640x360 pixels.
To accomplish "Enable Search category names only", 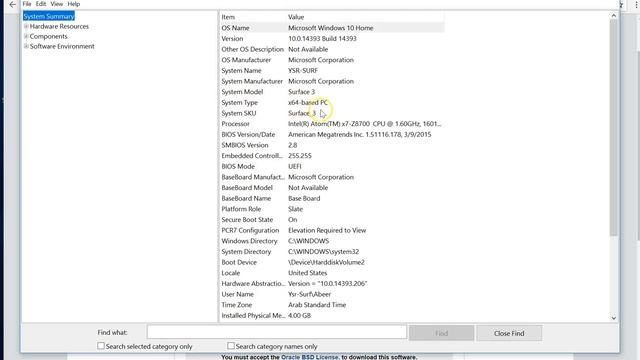I will [231, 346].
